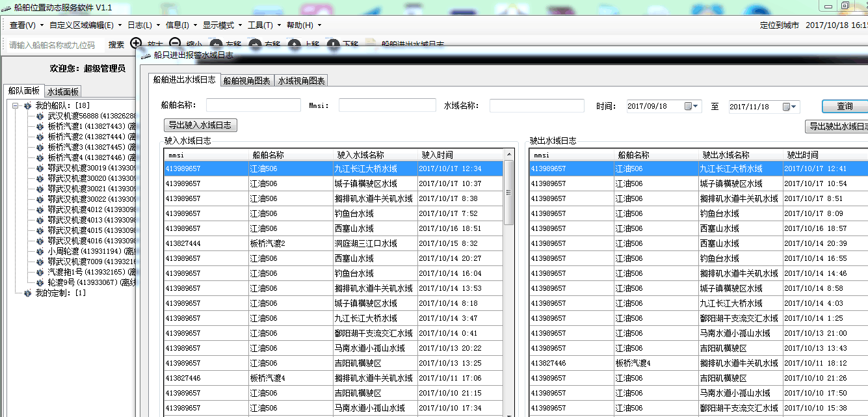Select exit row 鄱阳湖干支流交汇水域 2017/10/14 1:25

(699, 318)
